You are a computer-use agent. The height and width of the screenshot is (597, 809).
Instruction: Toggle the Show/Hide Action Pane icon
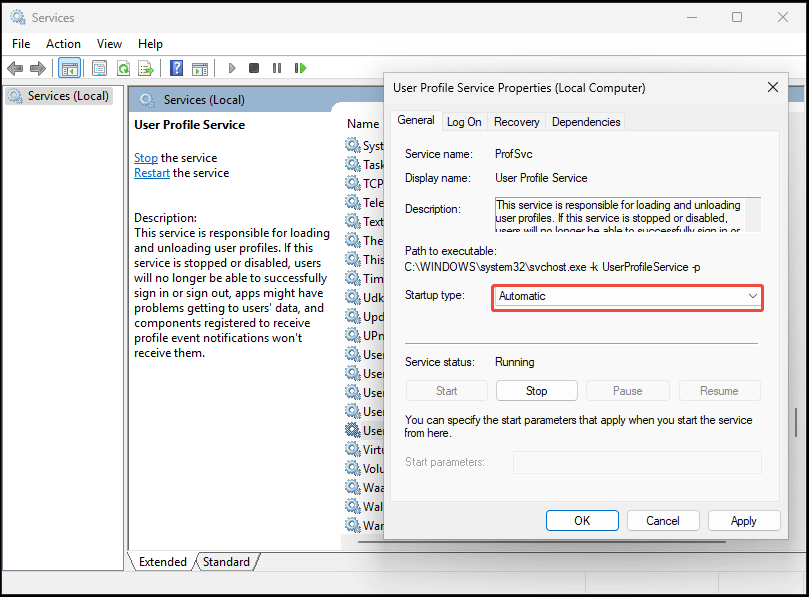tap(200, 68)
